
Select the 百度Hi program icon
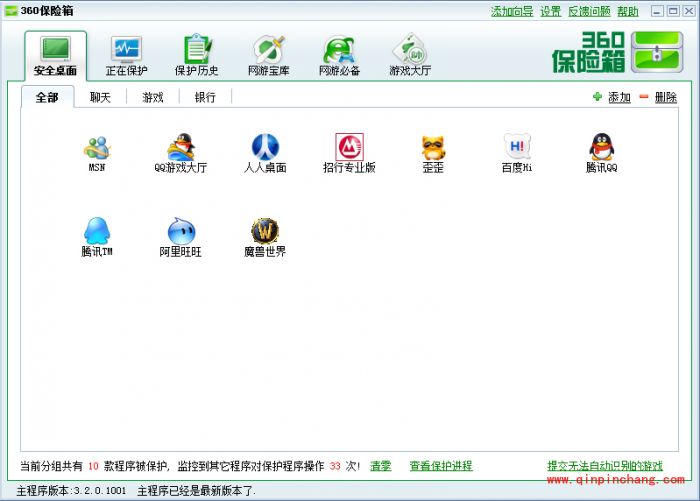pyautogui.click(x=517, y=146)
